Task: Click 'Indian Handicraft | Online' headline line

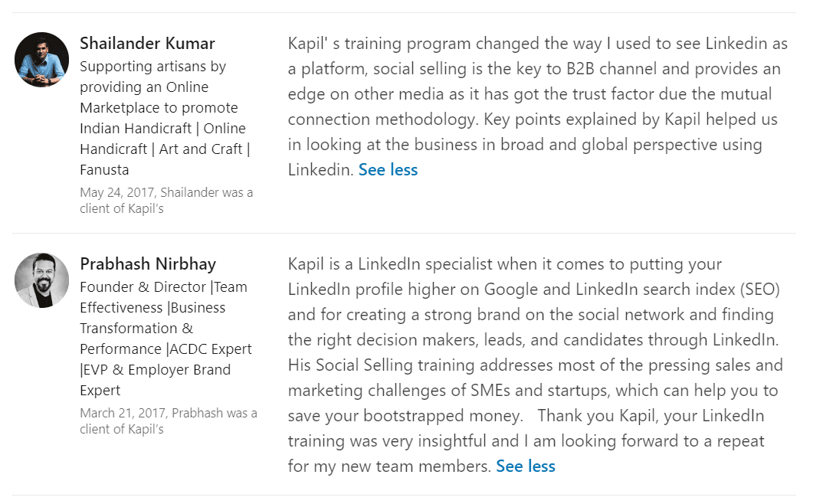Action: pos(162,129)
